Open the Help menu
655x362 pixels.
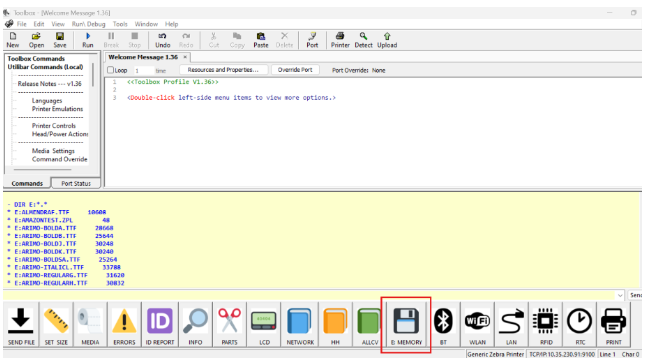(x=171, y=24)
